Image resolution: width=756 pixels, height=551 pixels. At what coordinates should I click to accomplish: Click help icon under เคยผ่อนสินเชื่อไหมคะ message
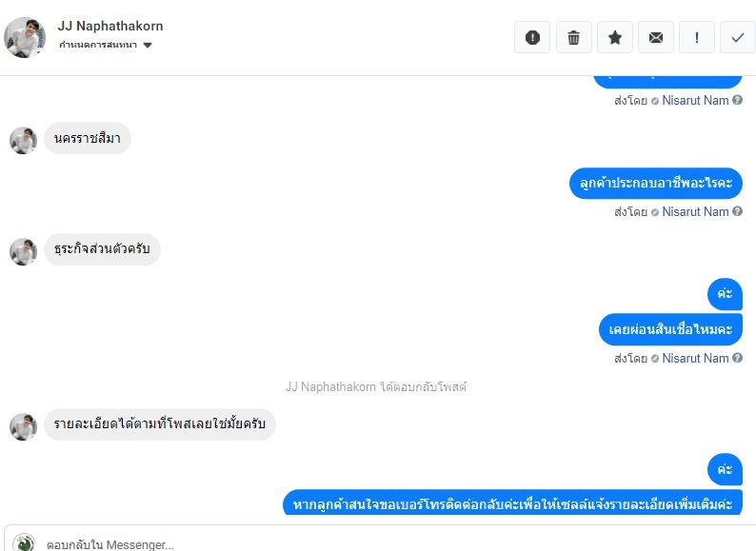(737, 358)
